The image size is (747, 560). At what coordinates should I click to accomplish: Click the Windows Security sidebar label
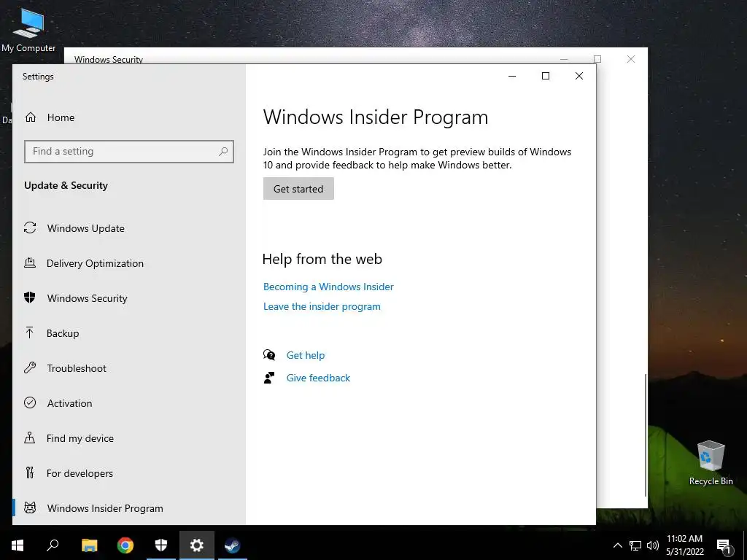(x=88, y=298)
